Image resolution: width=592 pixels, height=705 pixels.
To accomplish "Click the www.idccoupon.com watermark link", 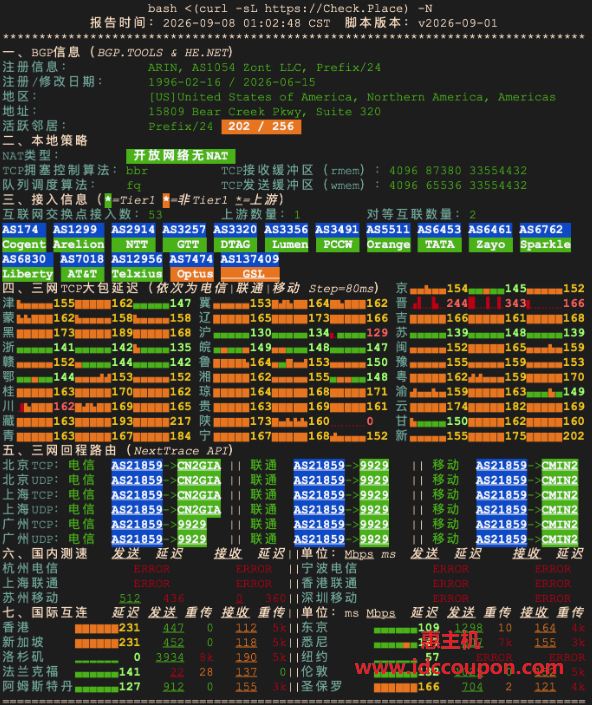I will 459,667.
